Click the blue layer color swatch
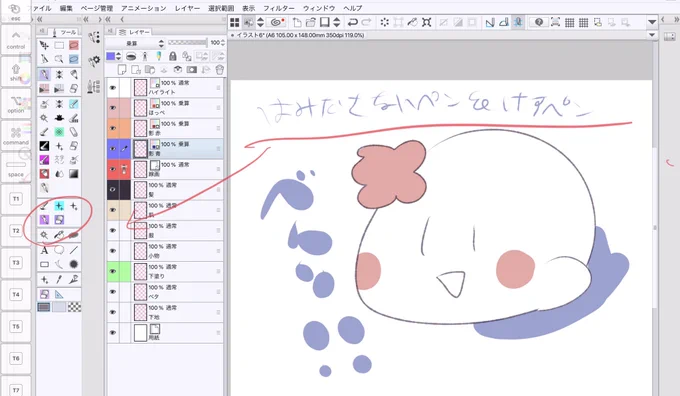The width and height of the screenshot is (680, 396). [111, 56]
